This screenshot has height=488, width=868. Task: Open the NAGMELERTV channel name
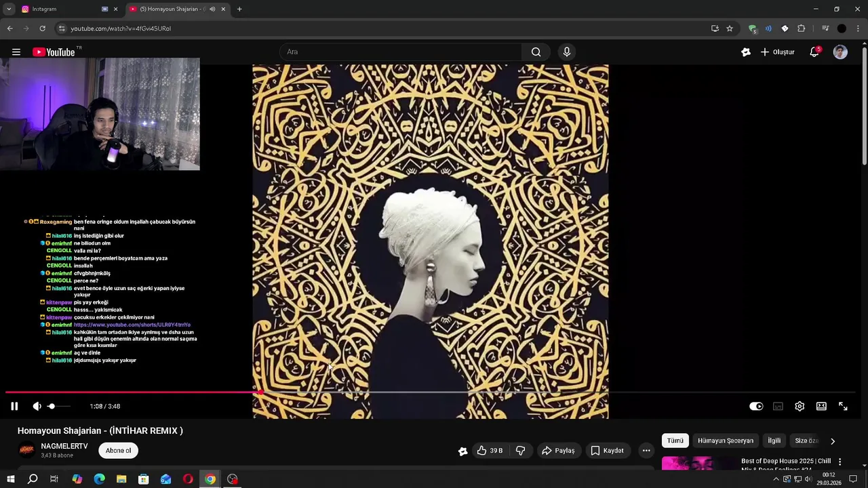[64, 446]
